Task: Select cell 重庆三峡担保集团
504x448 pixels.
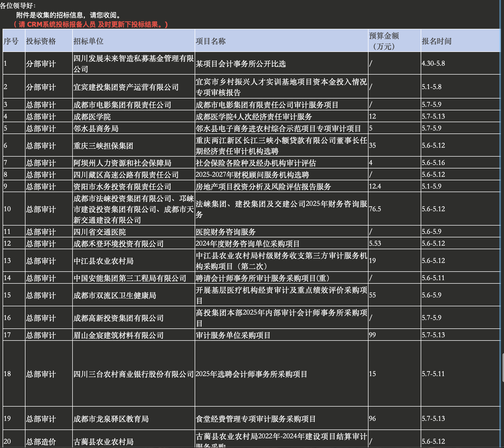Action: (134, 145)
